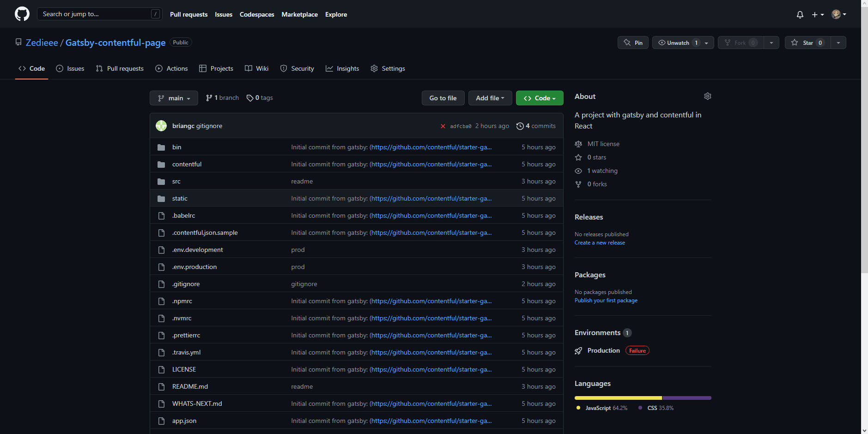Viewport: 868px width, 434px height.
Task: Open the plus create-new menu
Action: (x=818, y=14)
